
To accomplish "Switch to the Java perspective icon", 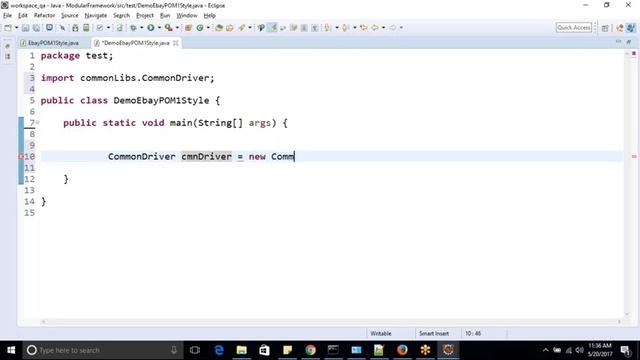I will [x=631, y=28].
